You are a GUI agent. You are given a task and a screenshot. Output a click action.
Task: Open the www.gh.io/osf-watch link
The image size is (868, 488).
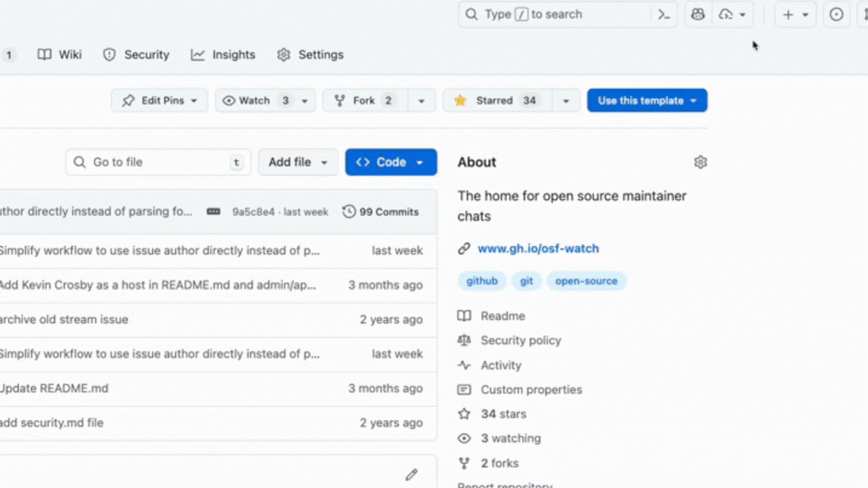click(538, 248)
